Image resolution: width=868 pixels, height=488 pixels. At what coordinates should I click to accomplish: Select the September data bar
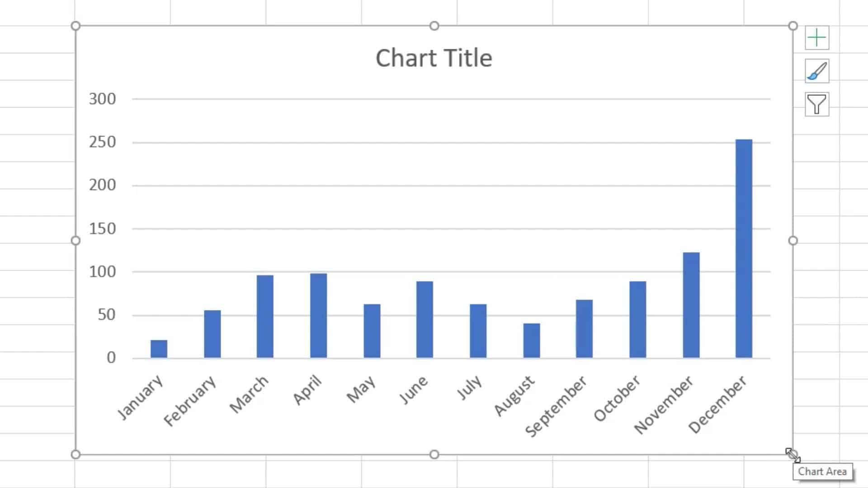[x=584, y=328]
